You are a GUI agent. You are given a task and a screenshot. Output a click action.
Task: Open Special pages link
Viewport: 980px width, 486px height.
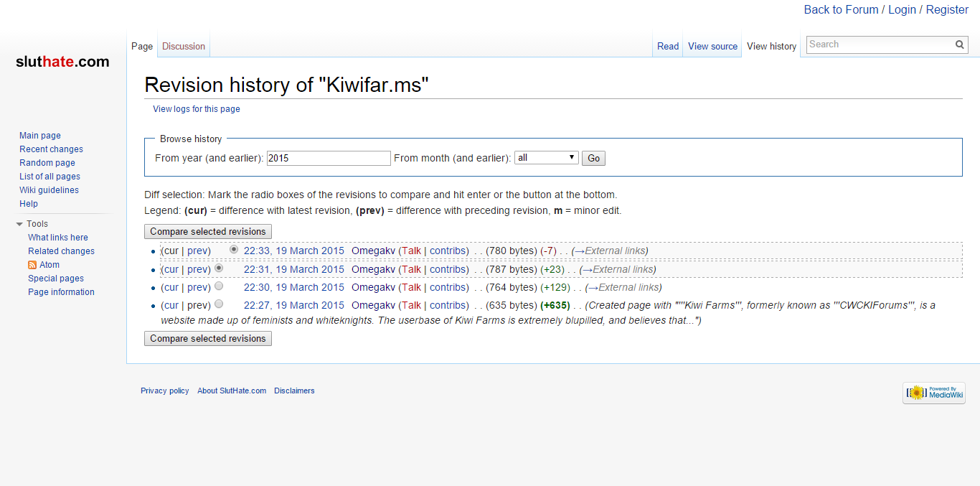tap(56, 279)
